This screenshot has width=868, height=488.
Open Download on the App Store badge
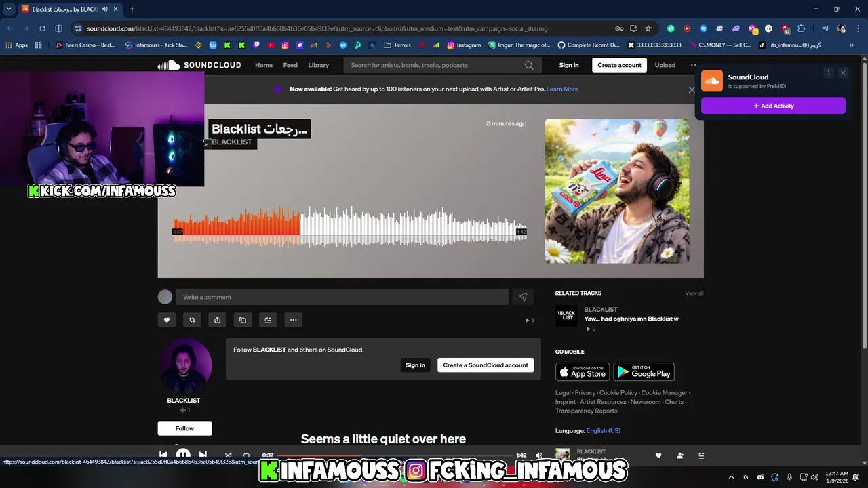click(583, 372)
